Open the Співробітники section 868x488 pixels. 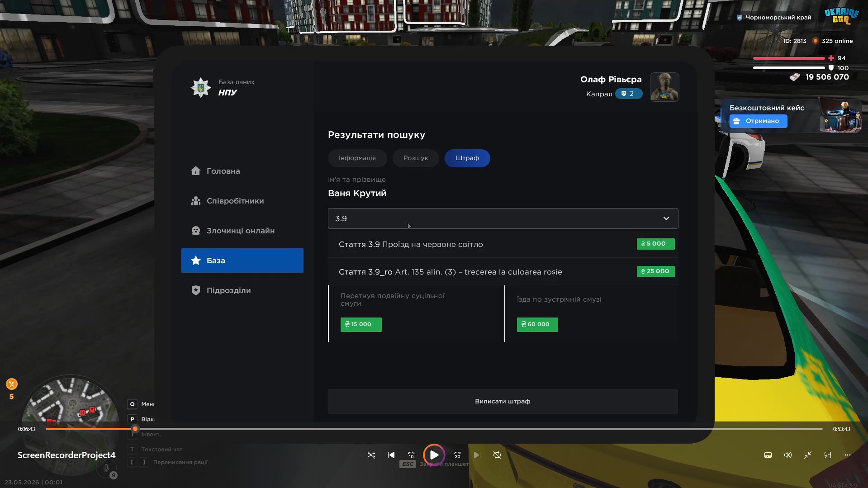pos(242,201)
